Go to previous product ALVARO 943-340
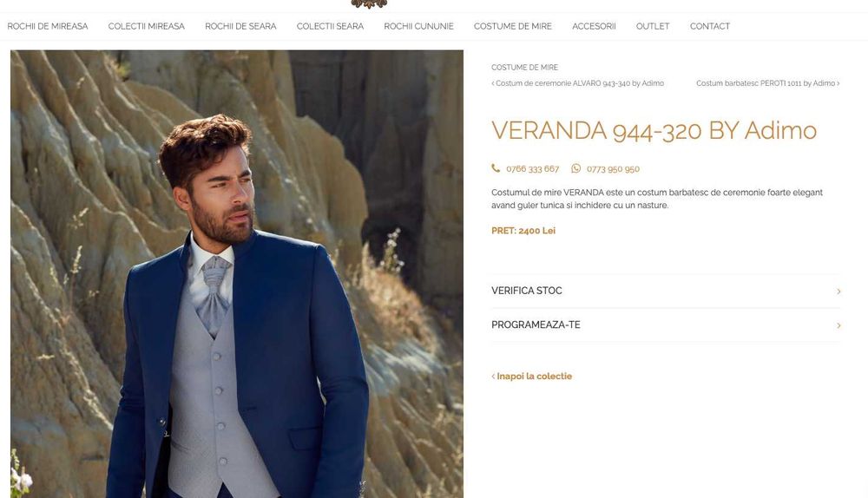 tap(577, 83)
